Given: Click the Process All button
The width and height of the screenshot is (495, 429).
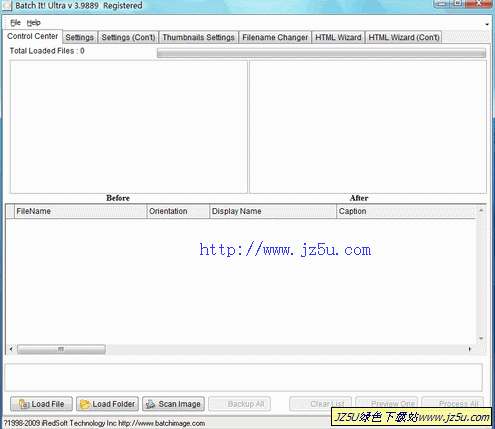Looking at the screenshot, I should click(x=452, y=403).
